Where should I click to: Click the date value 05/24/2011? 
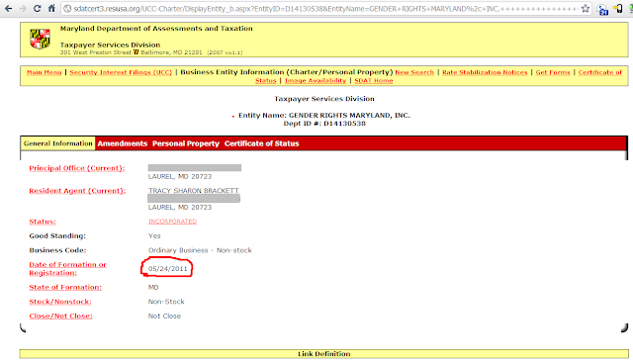[167, 269]
